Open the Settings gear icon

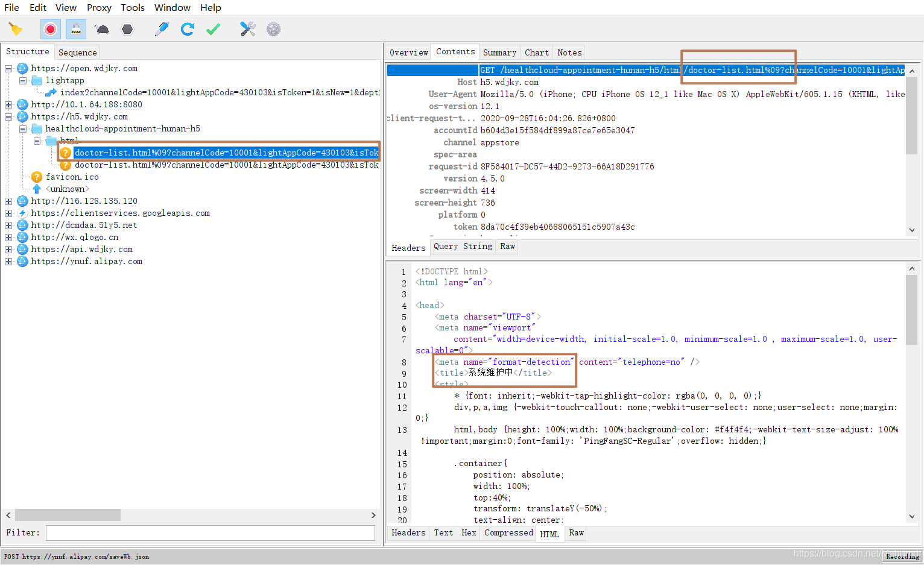click(274, 29)
